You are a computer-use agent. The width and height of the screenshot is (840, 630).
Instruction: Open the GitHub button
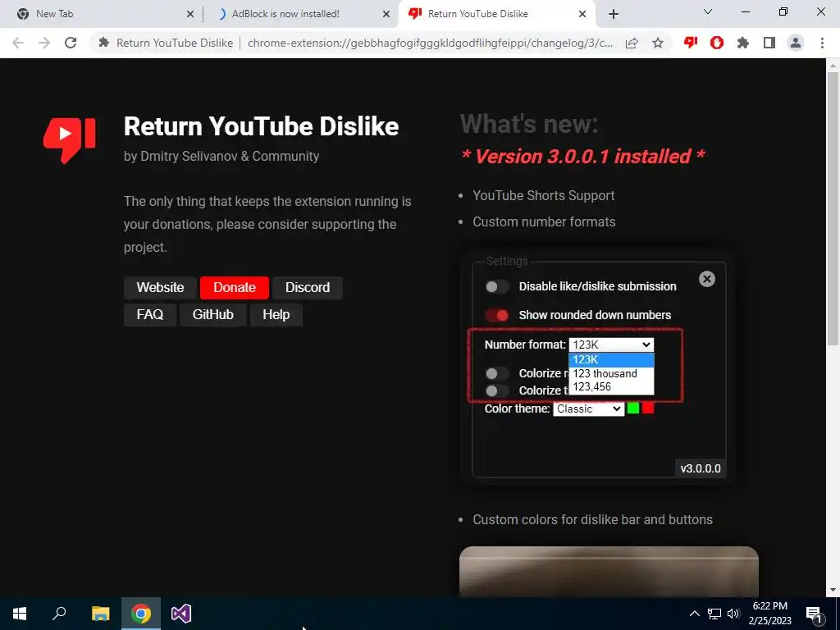click(212, 315)
